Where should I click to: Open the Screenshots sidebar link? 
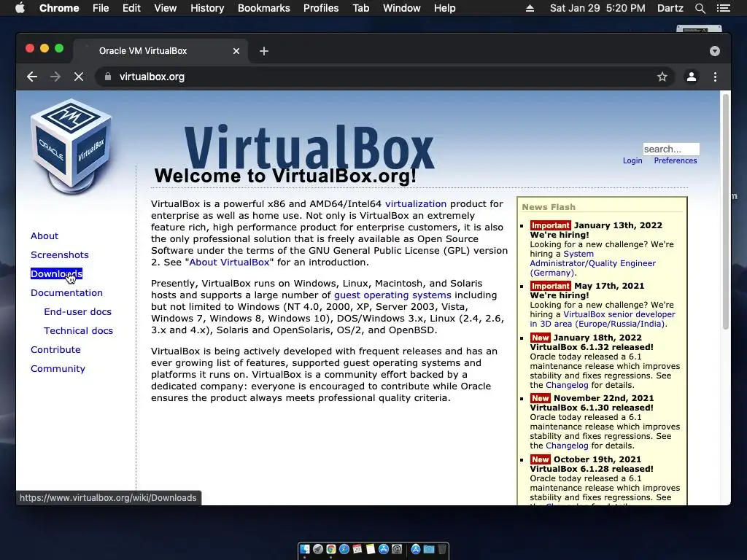(x=60, y=254)
